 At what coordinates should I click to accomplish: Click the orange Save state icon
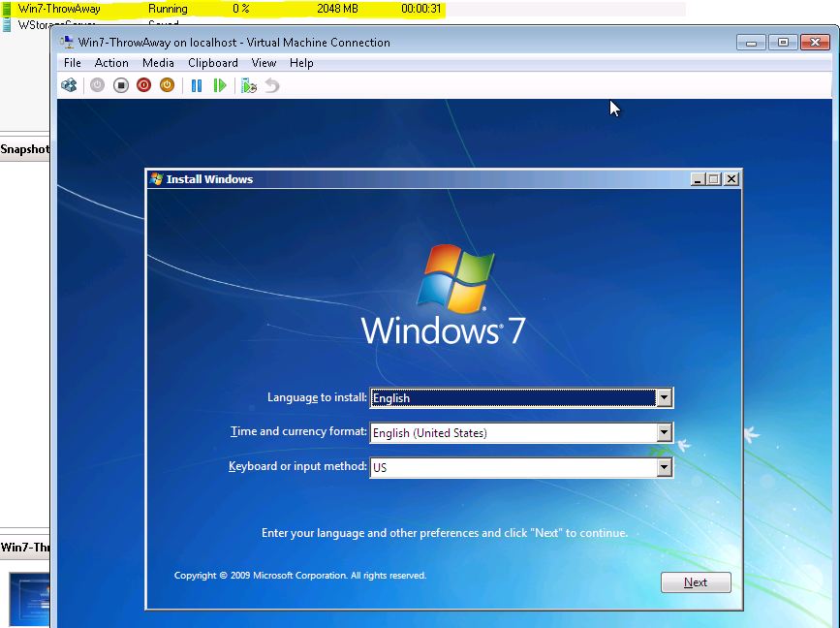click(167, 85)
